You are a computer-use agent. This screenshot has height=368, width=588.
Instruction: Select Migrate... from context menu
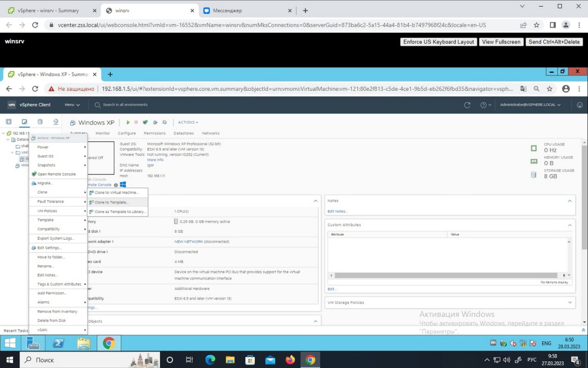coord(58,183)
